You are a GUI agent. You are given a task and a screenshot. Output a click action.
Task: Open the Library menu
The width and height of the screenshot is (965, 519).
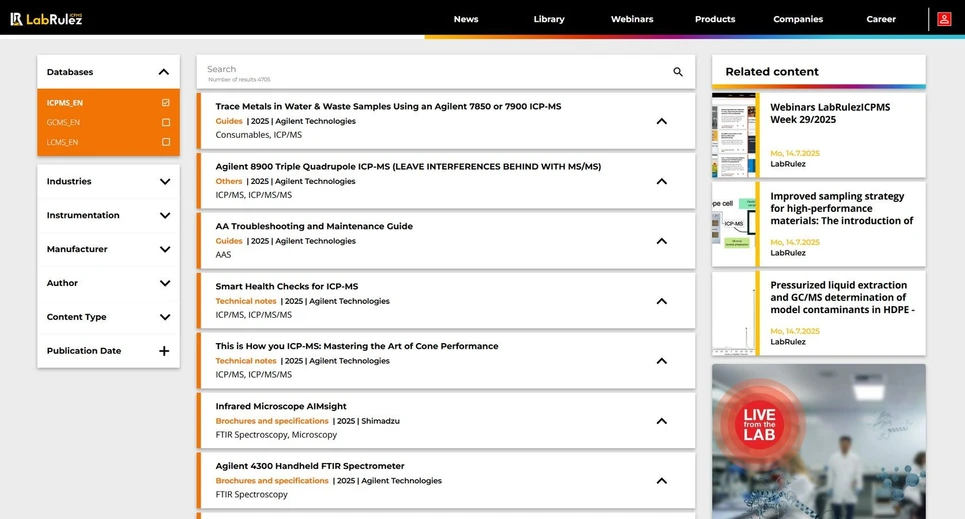549,19
